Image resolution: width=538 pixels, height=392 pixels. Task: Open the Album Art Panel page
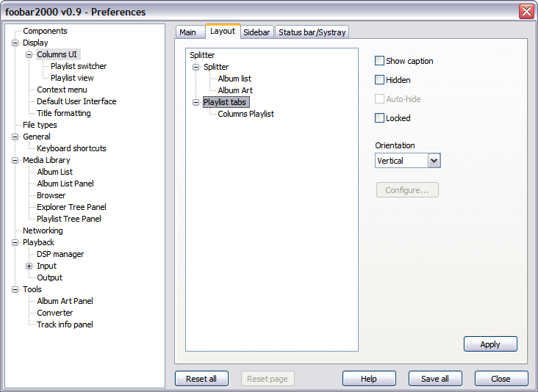coord(65,301)
